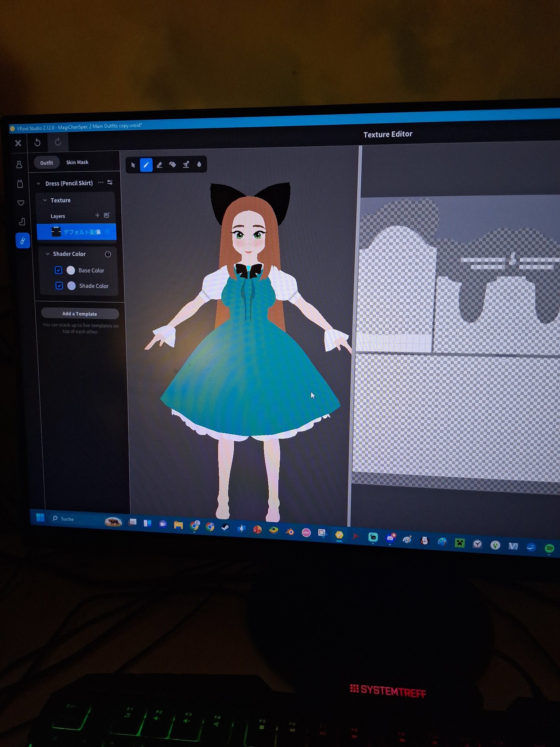
Task: Click the Add a Template button
Action: pos(80,314)
